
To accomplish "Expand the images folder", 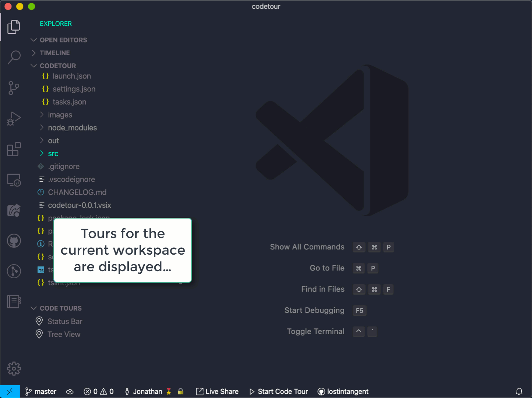I will [x=60, y=115].
